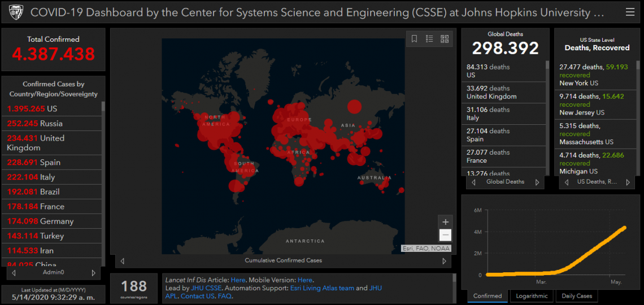Click the Total Confirmed 4.387.438 figure
The image size is (644, 305).
pos(54,54)
